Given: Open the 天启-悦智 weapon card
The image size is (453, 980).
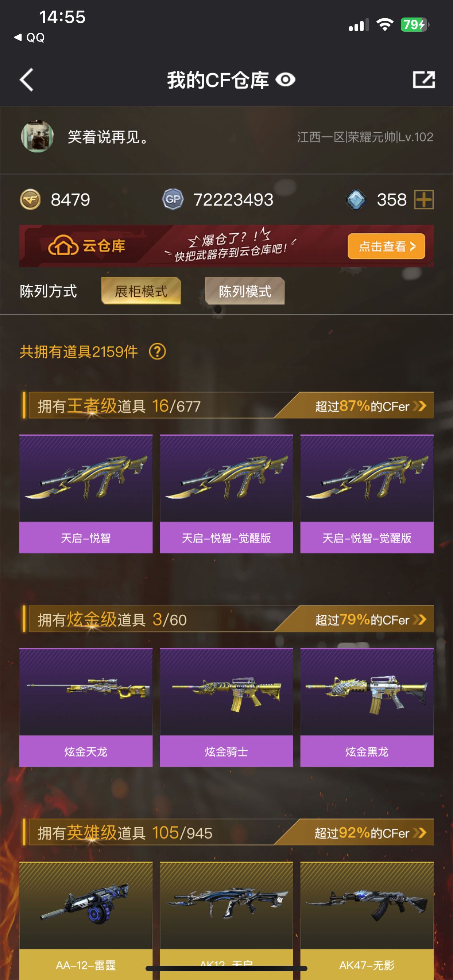Looking at the screenshot, I should (x=86, y=494).
